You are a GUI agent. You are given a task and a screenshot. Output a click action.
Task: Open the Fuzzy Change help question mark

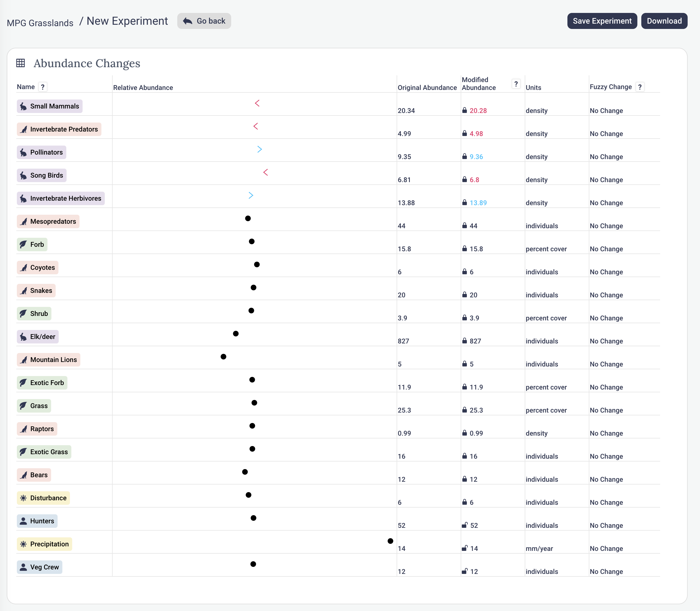pyautogui.click(x=640, y=87)
